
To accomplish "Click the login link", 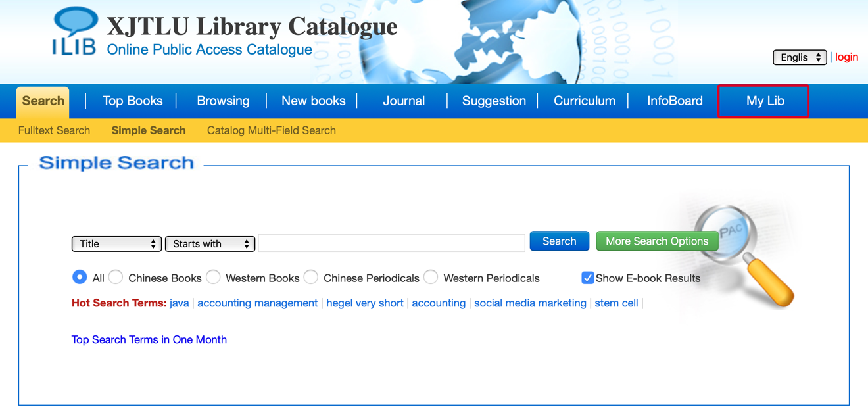I will pyautogui.click(x=847, y=57).
